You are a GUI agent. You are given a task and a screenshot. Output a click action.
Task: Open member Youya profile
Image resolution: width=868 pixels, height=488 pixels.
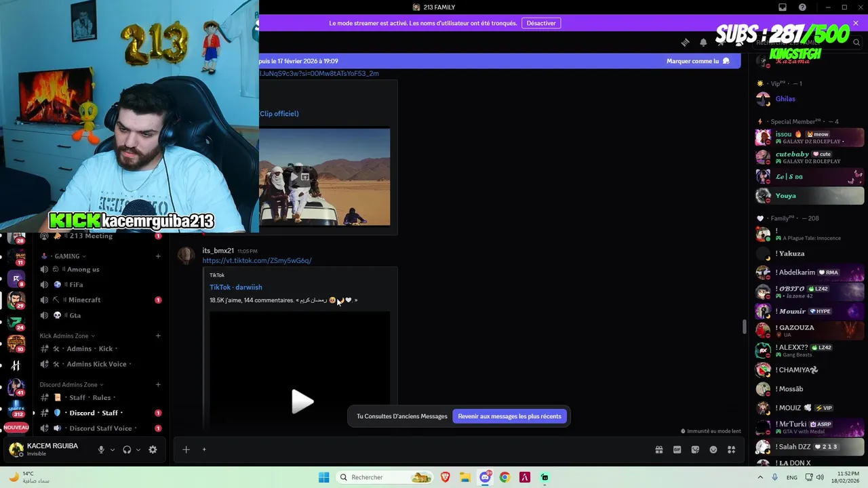point(809,196)
